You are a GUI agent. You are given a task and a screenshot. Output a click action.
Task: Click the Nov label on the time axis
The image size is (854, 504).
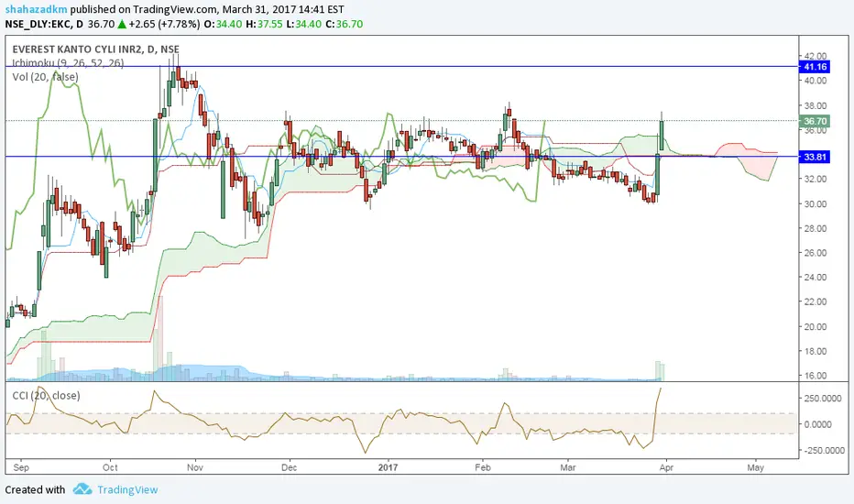194,467
